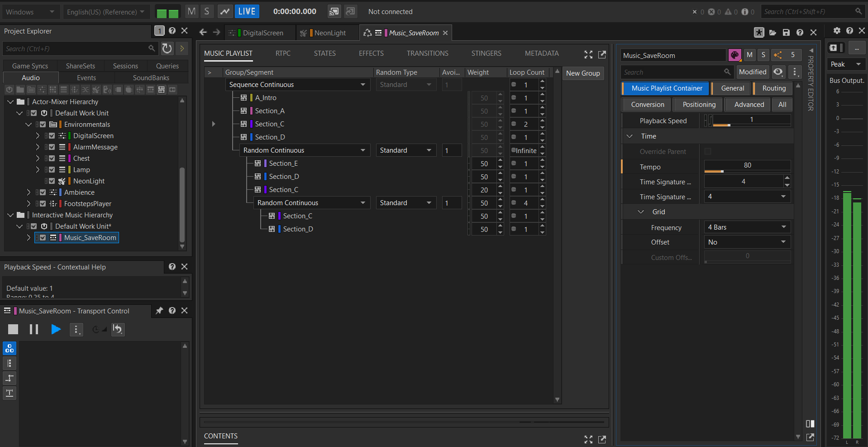The image size is (868, 447).
Task: Switch to the TRANSITIONS tab
Action: coord(427,53)
